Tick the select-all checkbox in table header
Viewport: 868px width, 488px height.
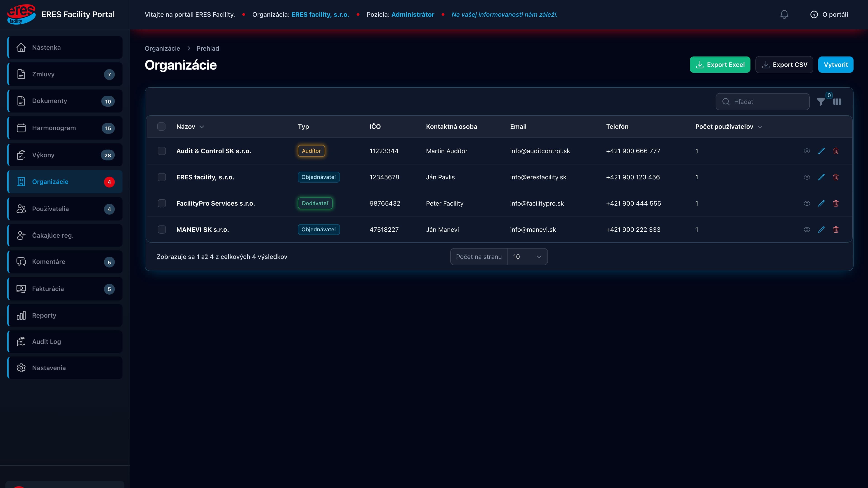click(x=161, y=127)
